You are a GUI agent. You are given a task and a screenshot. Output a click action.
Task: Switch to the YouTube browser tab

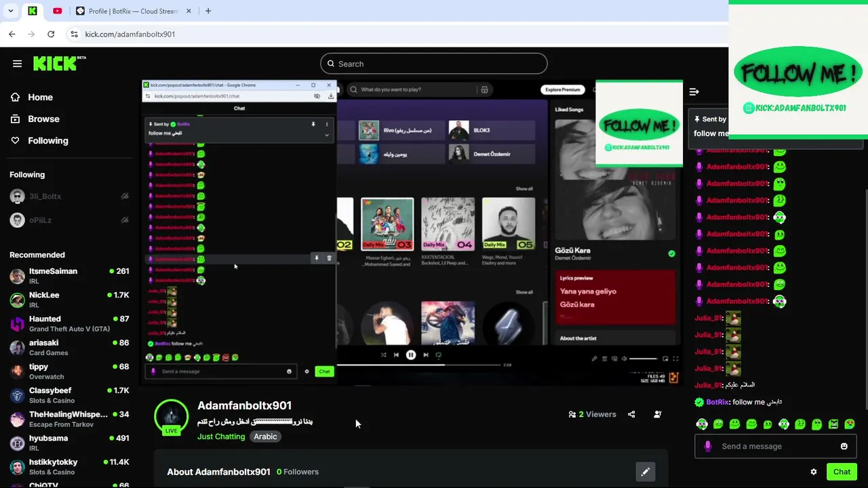point(57,11)
